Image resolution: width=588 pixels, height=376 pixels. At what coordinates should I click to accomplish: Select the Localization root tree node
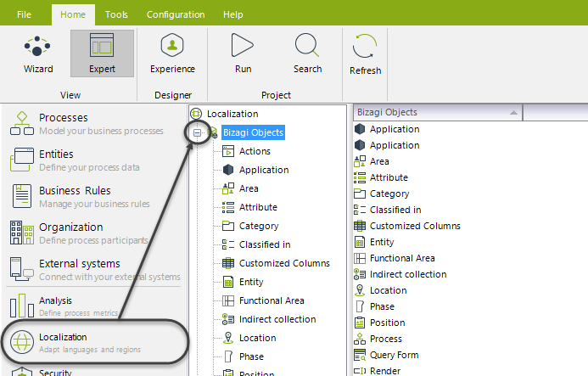tap(232, 114)
